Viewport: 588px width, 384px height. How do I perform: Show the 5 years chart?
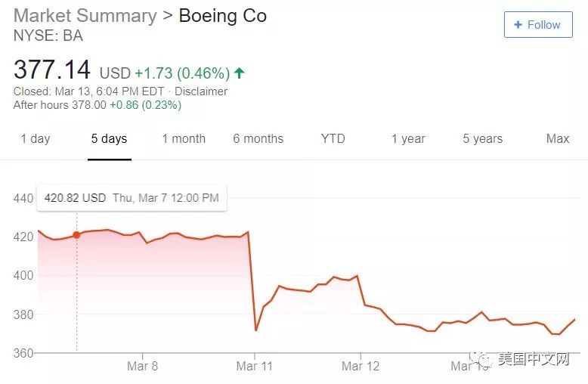(482, 138)
